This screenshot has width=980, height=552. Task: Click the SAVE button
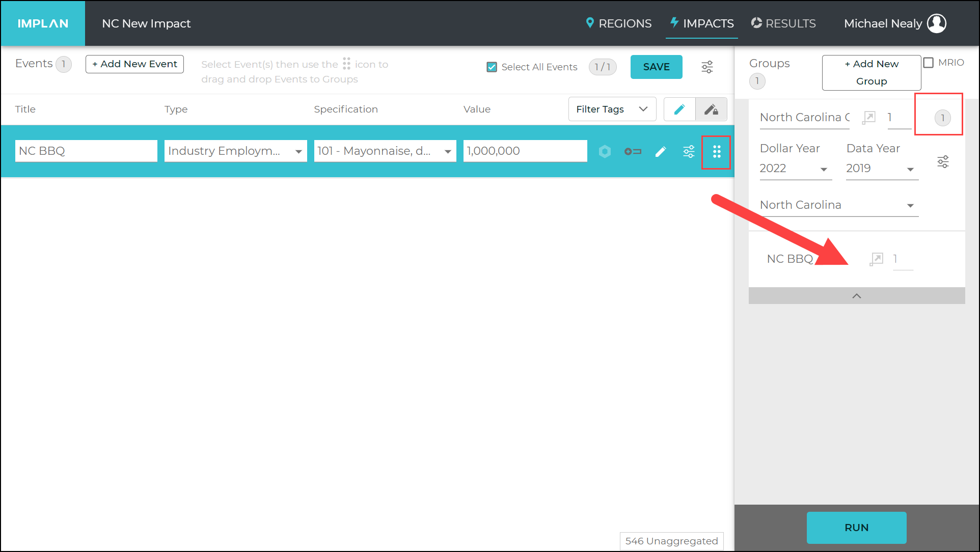click(656, 67)
